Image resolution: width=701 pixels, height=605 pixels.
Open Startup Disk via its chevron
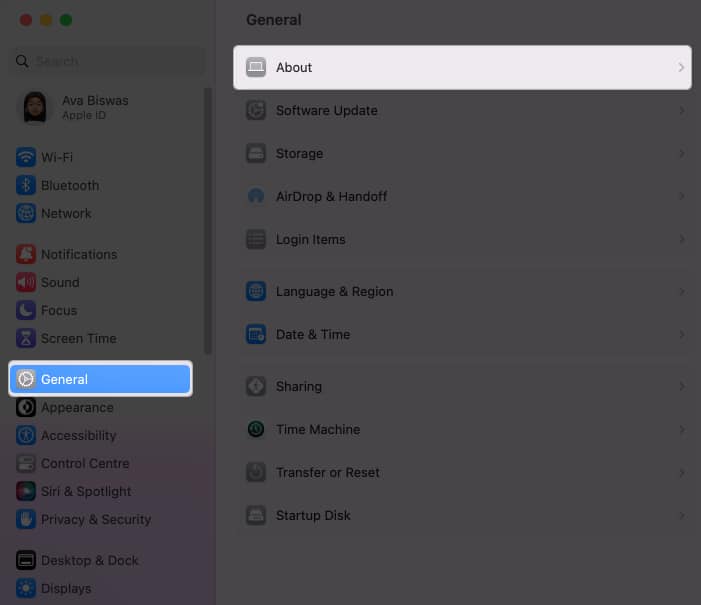click(681, 516)
